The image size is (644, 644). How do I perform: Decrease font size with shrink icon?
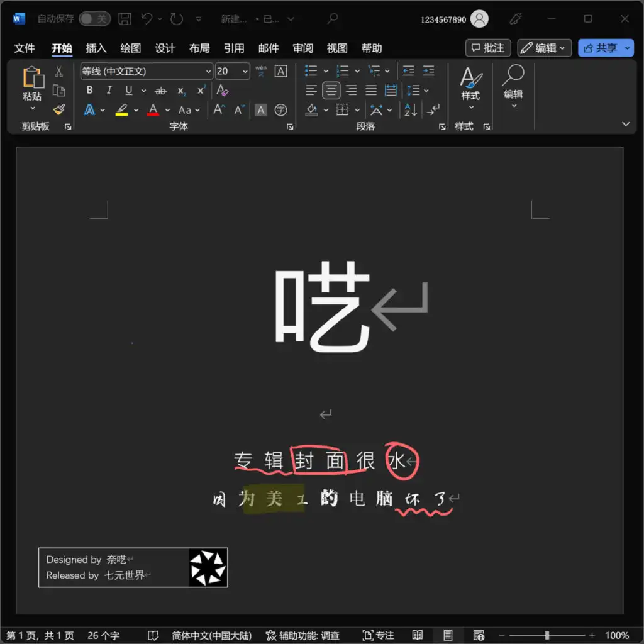point(239,109)
